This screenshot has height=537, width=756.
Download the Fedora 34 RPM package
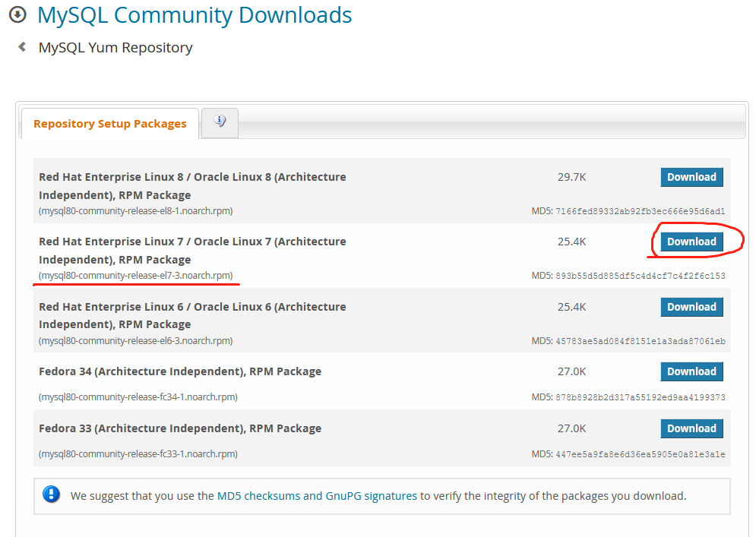pyautogui.click(x=691, y=371)
